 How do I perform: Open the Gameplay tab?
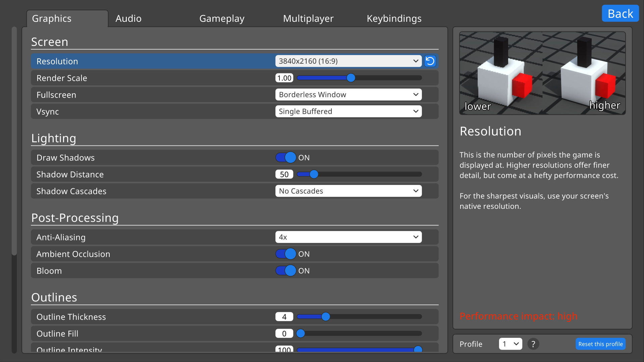222,18
